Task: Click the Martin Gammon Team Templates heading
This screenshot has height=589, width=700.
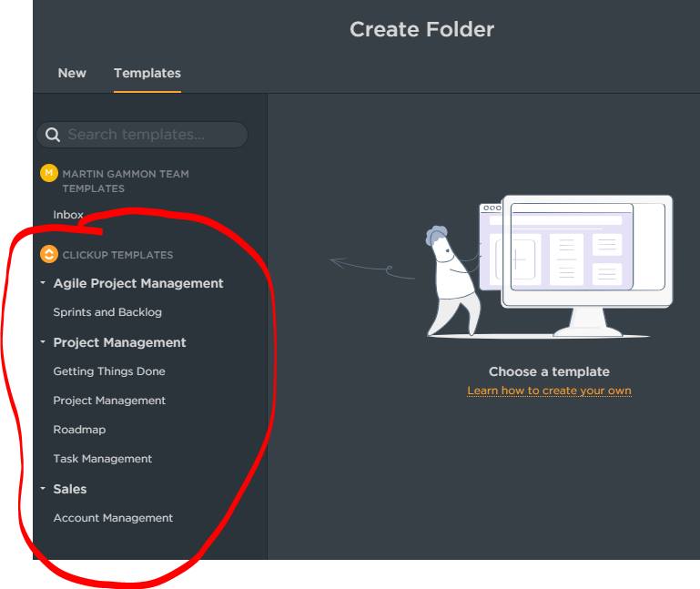Action: pyautogui.click(x=126, y=181)
